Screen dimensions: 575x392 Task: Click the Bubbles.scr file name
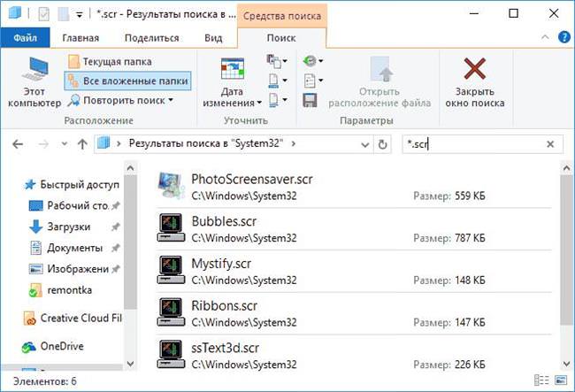tap(224, 221)
